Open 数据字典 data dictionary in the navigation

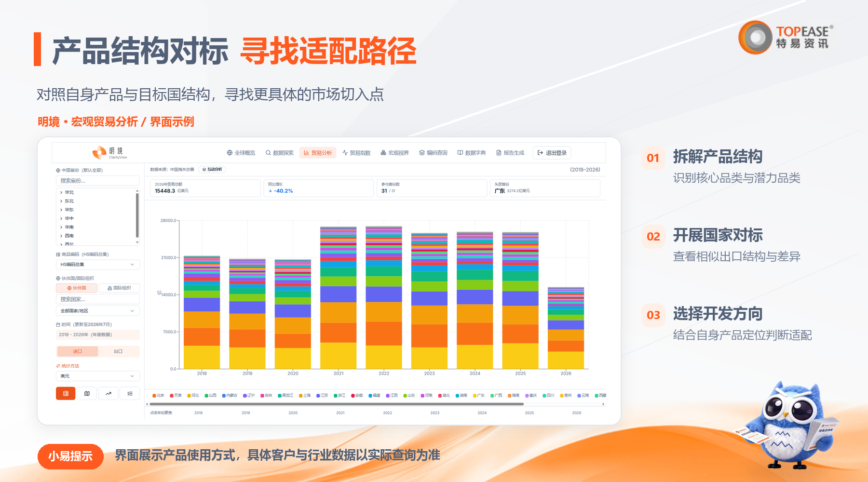pyautogui.click(x=472, y=153)
